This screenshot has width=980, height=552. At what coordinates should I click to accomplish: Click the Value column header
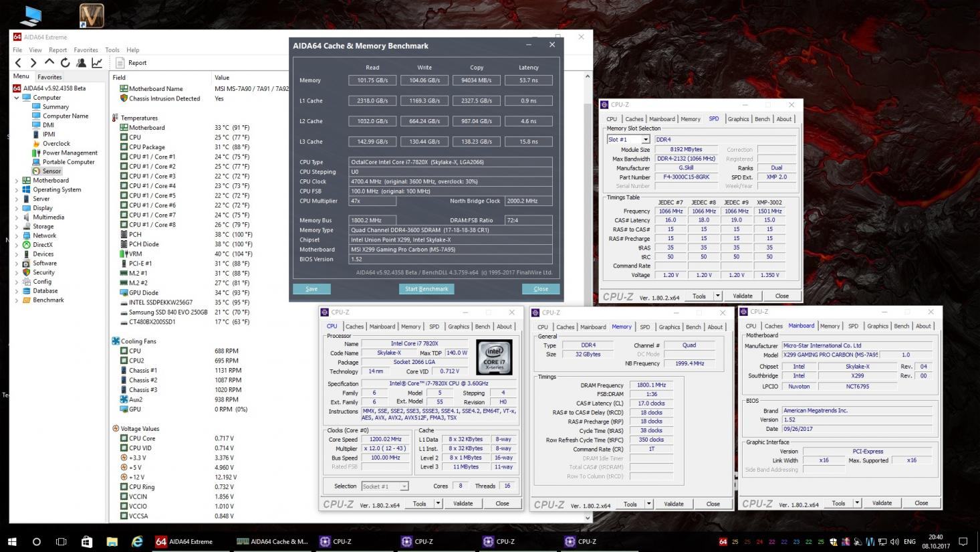pyautogui.click(x=222, y=78)
